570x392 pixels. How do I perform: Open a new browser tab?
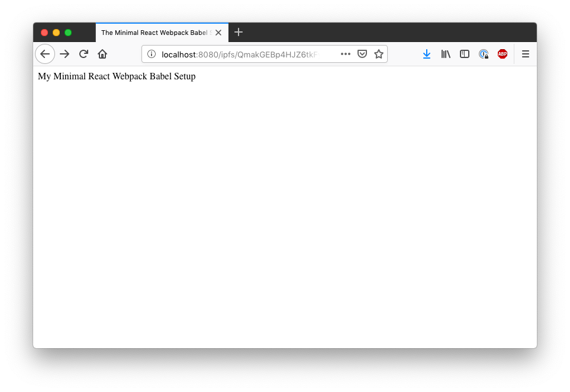click(239, 33)
